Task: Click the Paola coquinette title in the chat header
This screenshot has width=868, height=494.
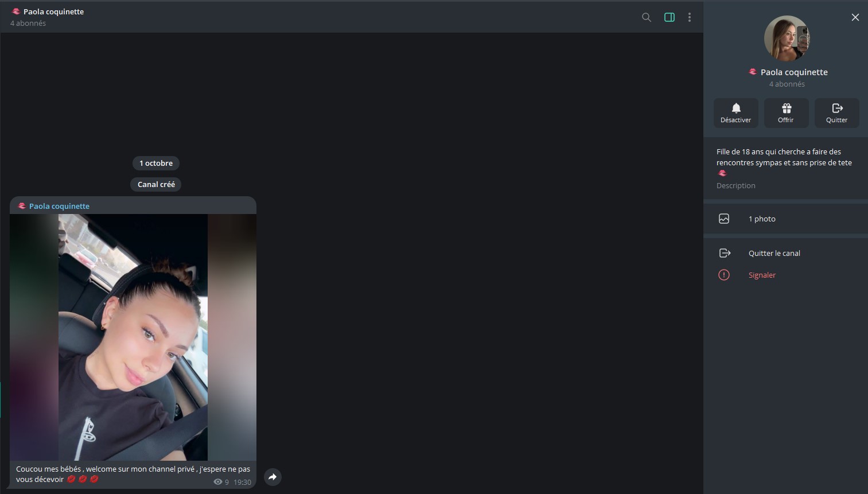Action: pyautogui.click(x=53, y=11)
